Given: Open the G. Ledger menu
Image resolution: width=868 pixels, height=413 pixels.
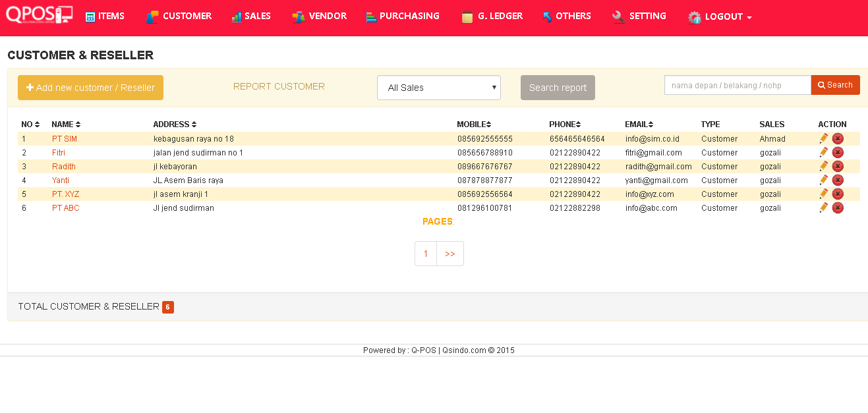Looking at the screenshot, I should pos(492,16).
